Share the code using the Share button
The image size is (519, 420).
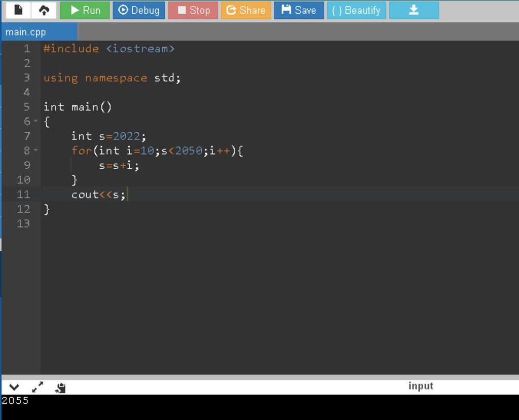tap(246, 10)
